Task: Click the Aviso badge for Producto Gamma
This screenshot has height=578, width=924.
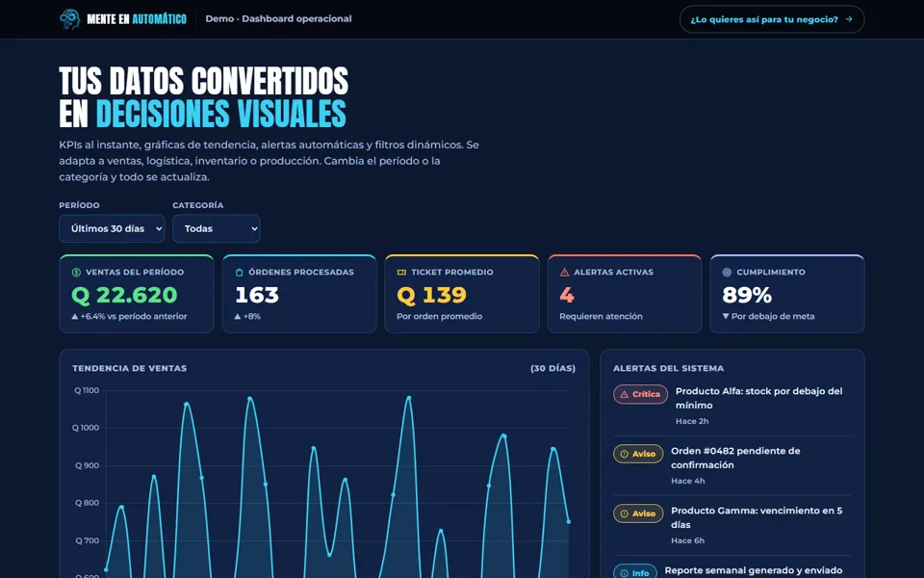Action: (x=638, y=513)
